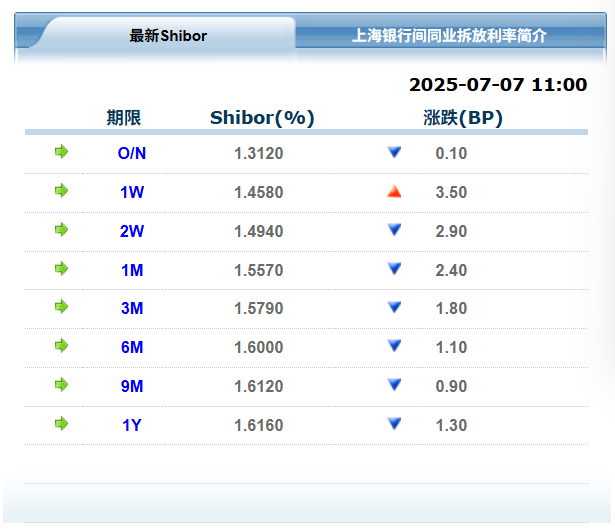The image size is (615, 530).
Task: Select the 1Y rate value 1.6160
Action: coord(258,425)
